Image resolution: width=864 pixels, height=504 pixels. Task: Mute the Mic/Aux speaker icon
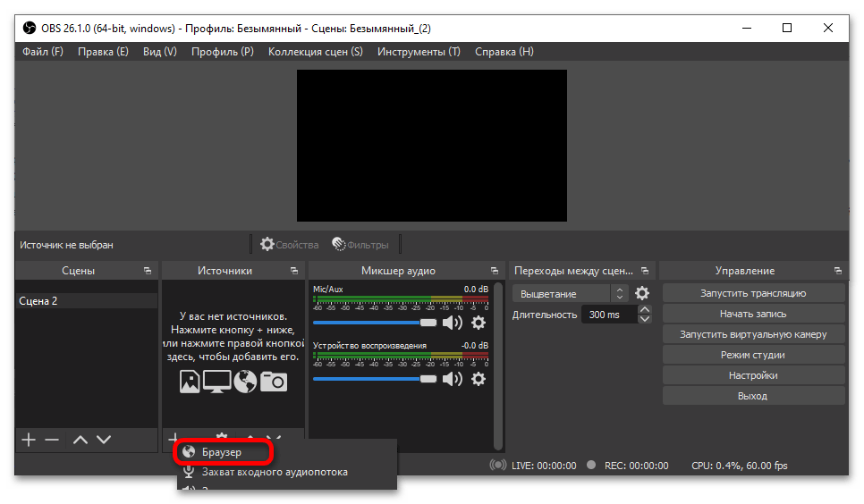453,323
